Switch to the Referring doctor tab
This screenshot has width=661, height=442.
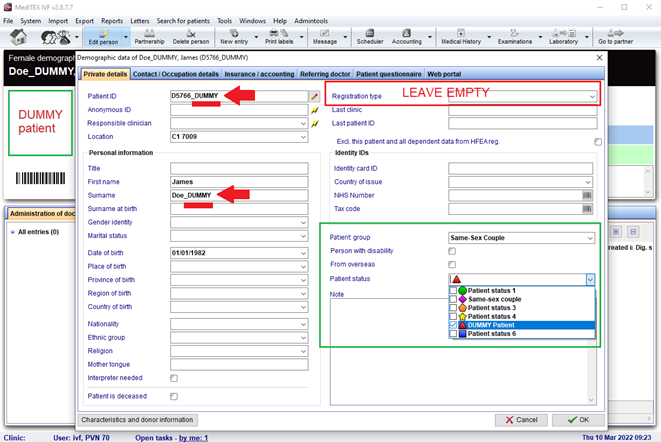point(325,74)
